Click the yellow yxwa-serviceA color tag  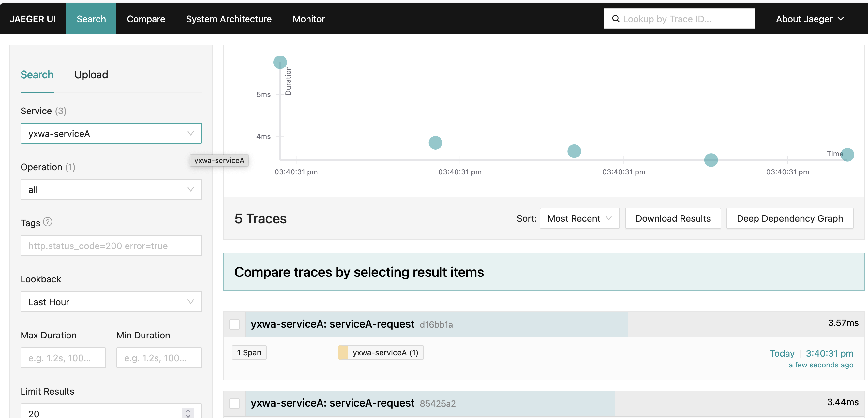pyautogui.click(x=343, y=352)
